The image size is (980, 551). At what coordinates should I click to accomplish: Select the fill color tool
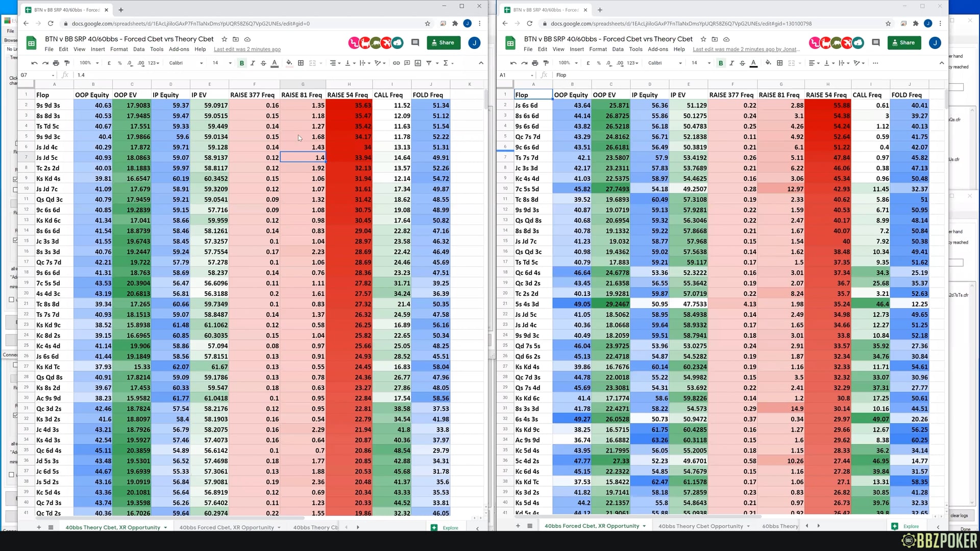[x=289, y=63]
